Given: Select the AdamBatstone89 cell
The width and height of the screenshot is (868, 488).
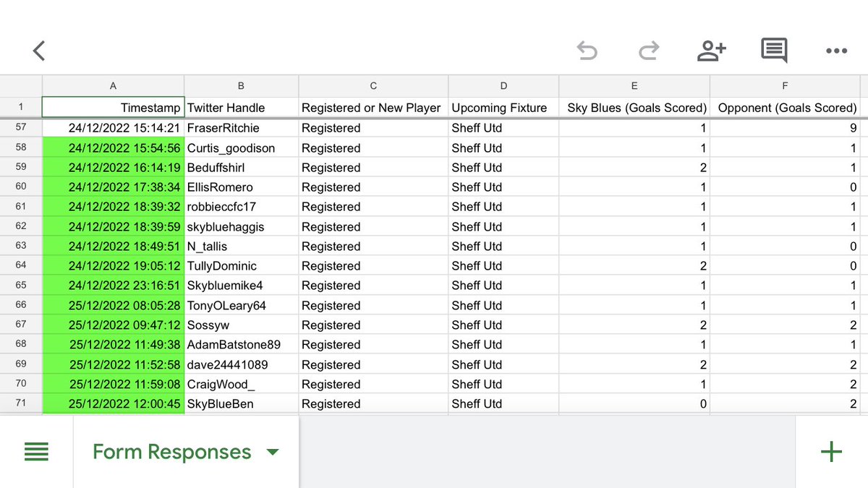Looking at the screenshot, I should pyautogui.click(x=241, y=344).
